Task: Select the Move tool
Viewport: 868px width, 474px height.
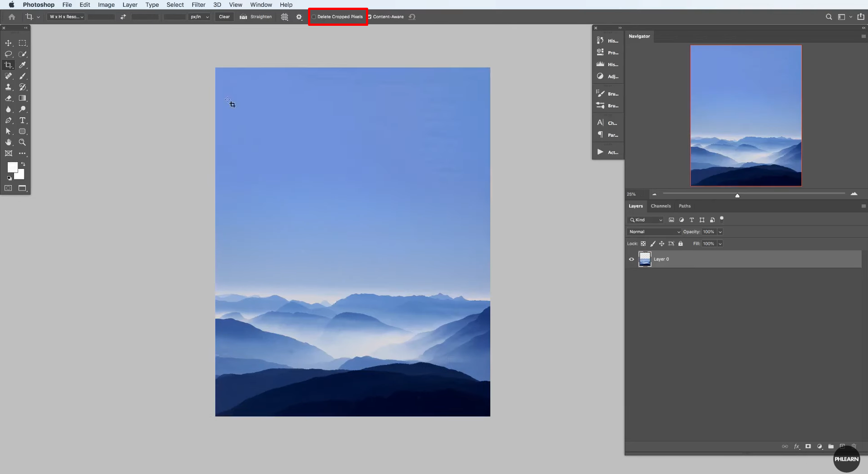Action: (8, 43)
